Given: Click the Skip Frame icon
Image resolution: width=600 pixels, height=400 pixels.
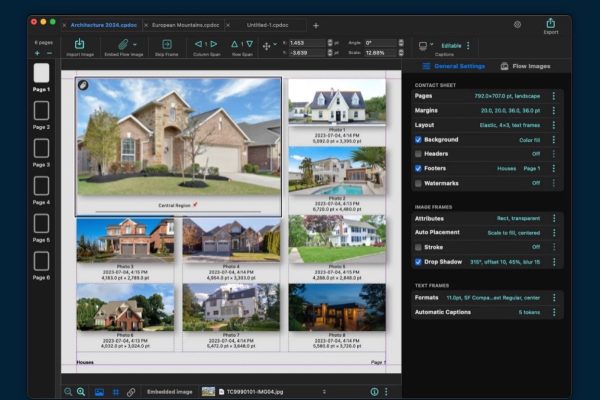Looking at the screenshot, I should (166, 44).
